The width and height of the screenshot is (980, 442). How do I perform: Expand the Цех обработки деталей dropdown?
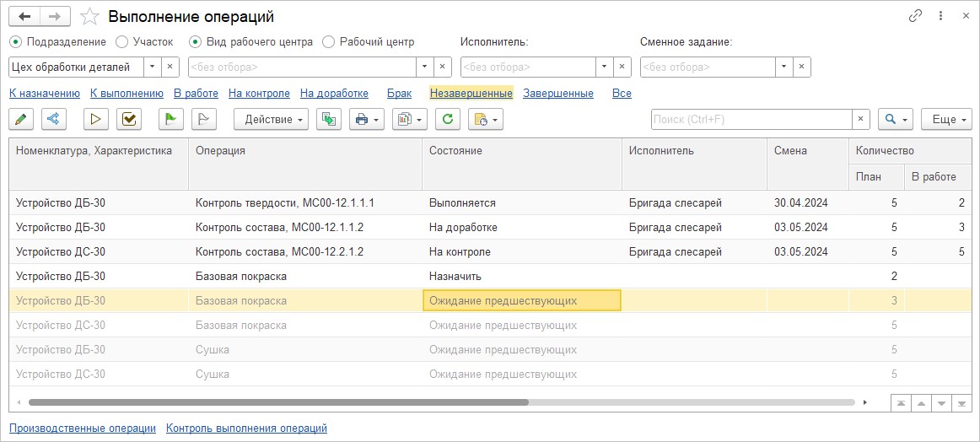(151, 67)
